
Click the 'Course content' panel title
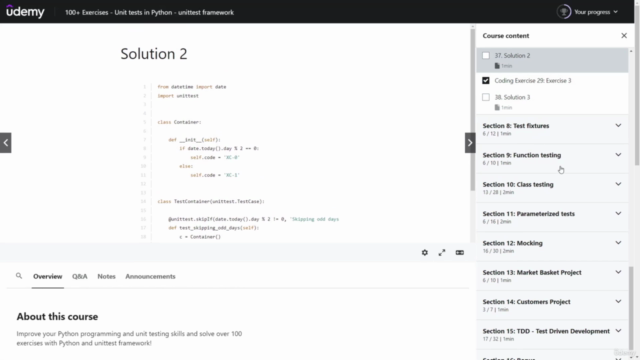tap(506, 36)
